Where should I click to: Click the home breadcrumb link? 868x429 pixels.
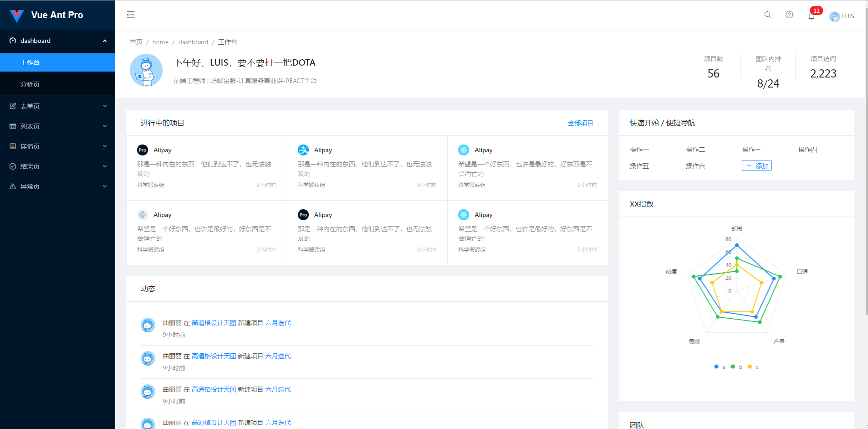point(160,42)
